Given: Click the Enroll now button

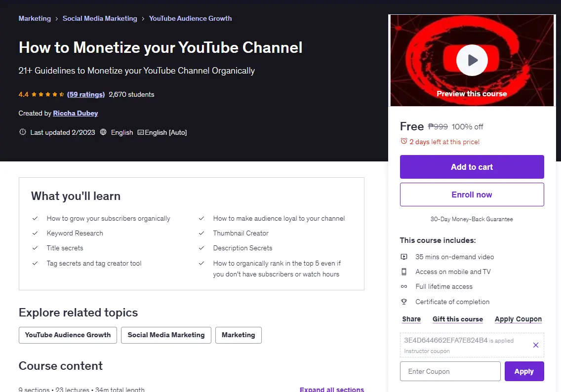Looking at the screenshot, I should click(x=472, y=195).
